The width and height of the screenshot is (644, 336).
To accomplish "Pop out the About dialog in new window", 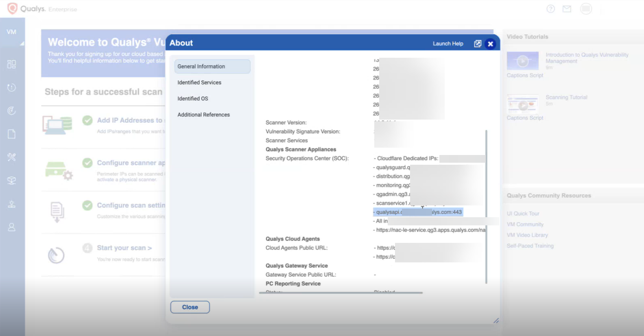I will coord(478,44).
